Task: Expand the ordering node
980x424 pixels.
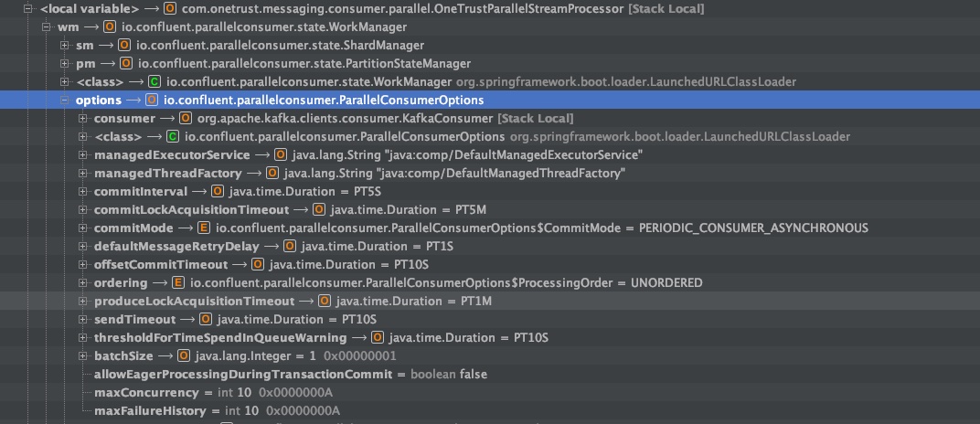Action: 82,283
